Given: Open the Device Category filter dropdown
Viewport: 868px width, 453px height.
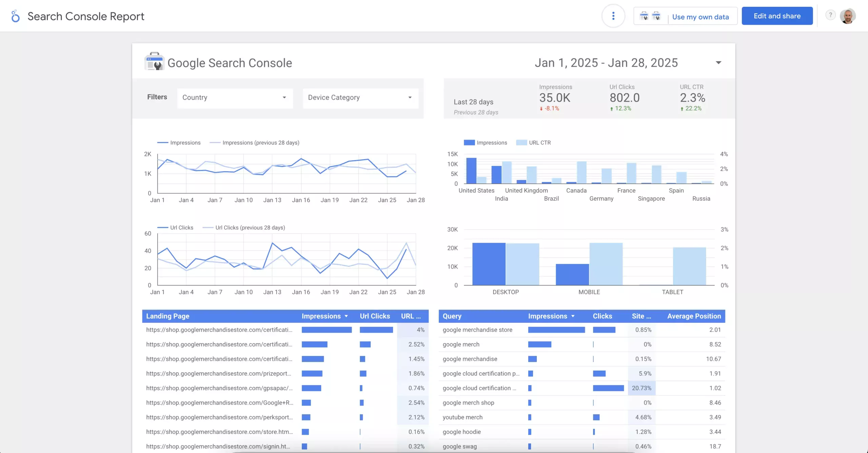Looking at the screenshot, I should click(x=360, y=98).
